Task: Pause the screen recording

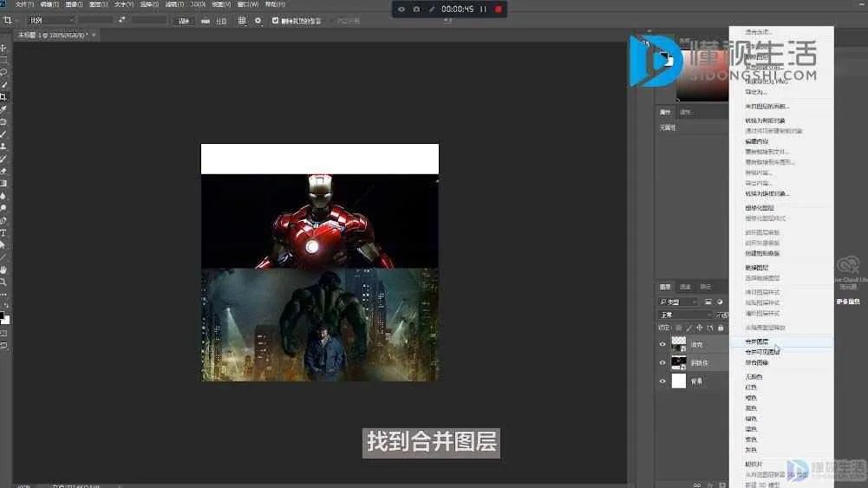Action: point(483,10)
